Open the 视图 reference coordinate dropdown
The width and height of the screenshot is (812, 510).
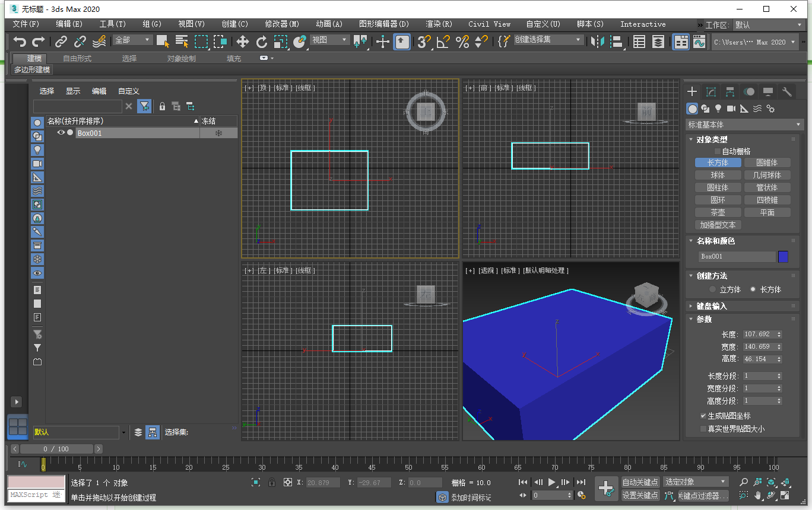329,40
